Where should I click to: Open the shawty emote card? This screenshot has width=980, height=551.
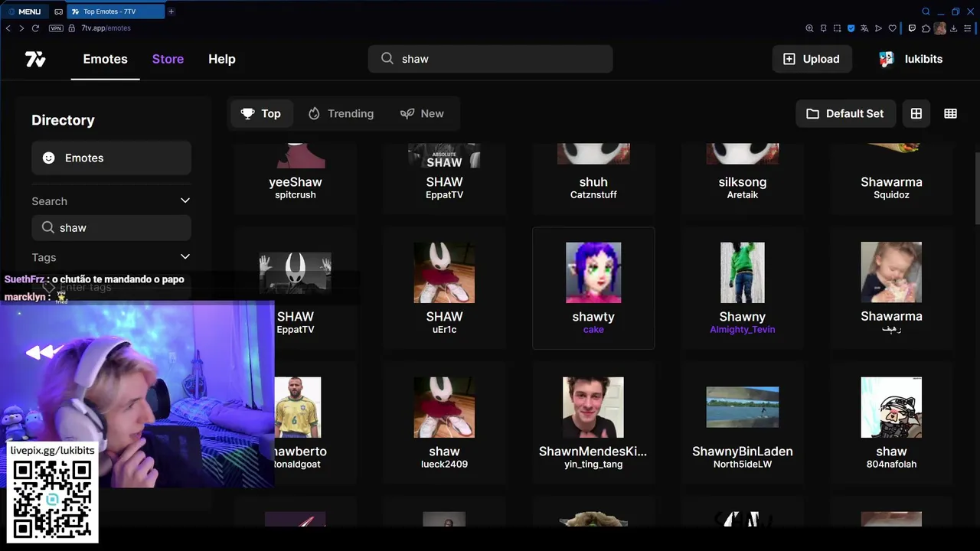pos(593,288)
